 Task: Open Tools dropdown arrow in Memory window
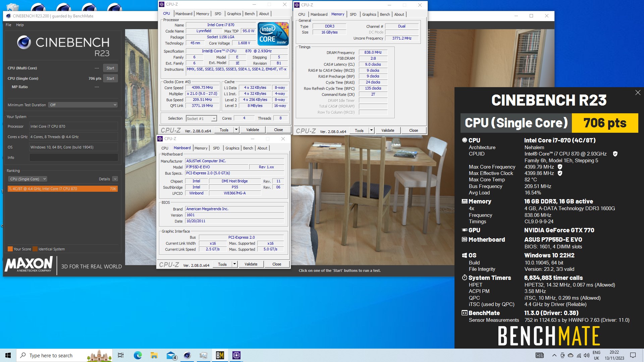point(371,130)
